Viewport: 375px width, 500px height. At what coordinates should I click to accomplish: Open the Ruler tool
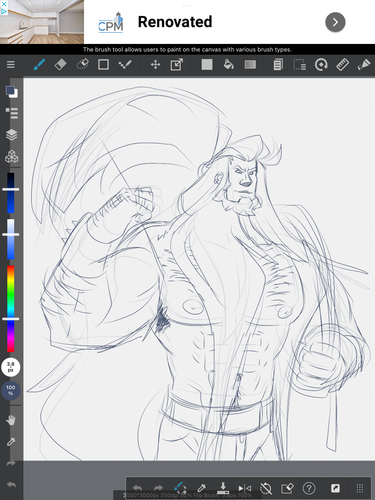(x=342, y=64)
